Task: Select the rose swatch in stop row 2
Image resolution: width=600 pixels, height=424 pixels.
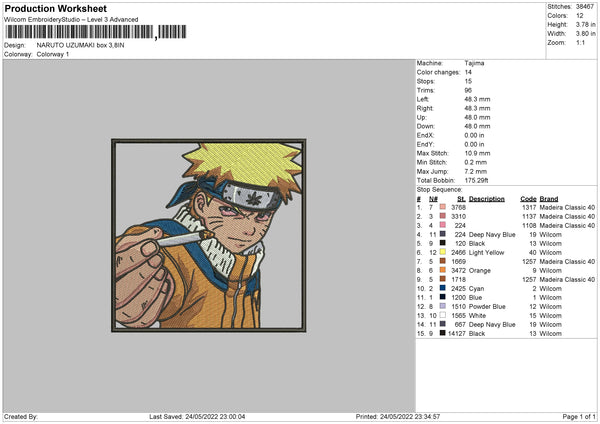Action: point(443,216)
